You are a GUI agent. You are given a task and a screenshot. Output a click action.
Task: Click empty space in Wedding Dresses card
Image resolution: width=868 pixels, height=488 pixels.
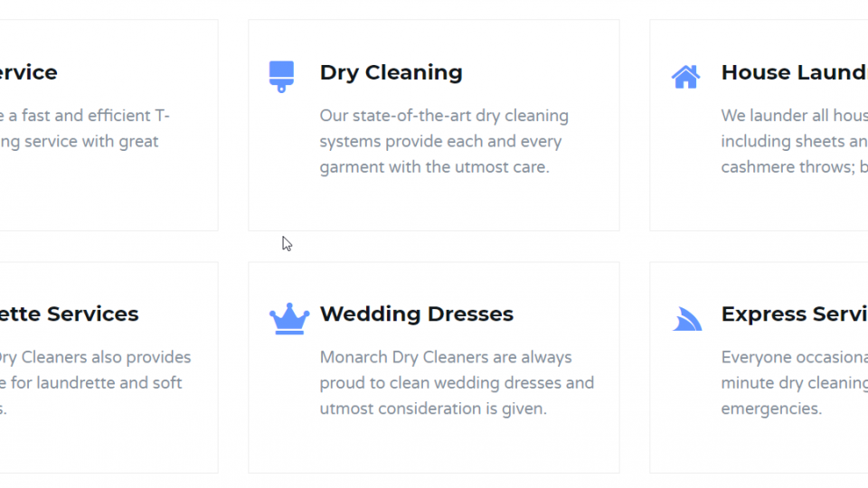tap(433, 447)
